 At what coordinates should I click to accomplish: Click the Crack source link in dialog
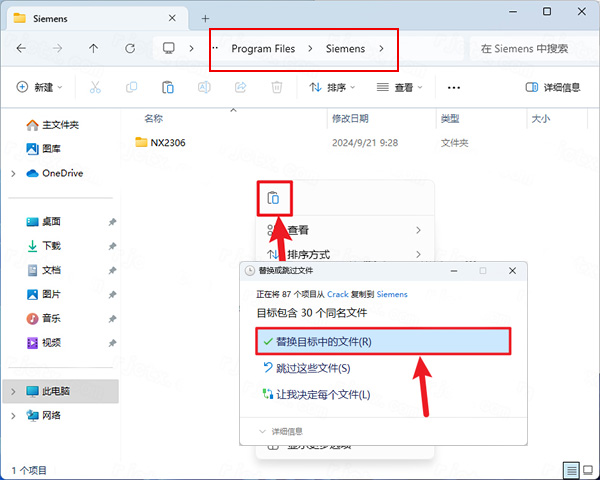338,294
